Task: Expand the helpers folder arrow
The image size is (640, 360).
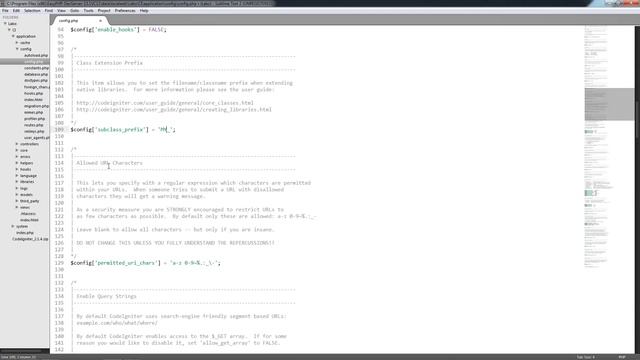Action: coord(17,163)
